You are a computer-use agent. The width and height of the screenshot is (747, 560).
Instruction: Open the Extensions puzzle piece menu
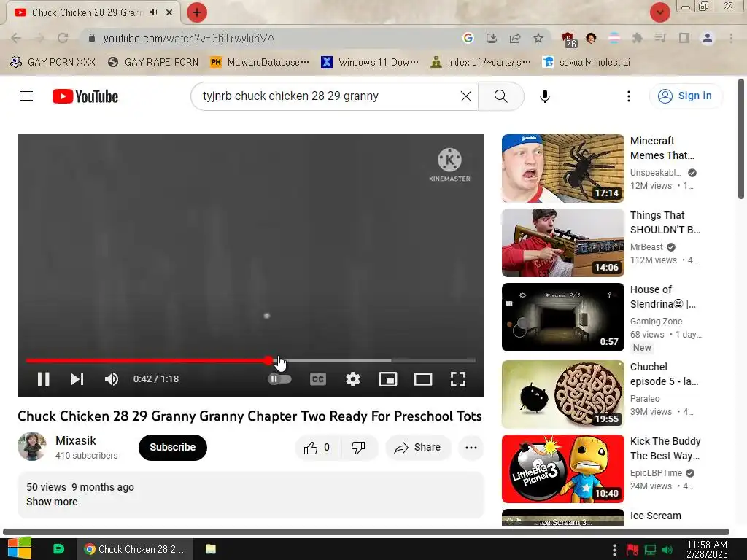pos(638,38)
